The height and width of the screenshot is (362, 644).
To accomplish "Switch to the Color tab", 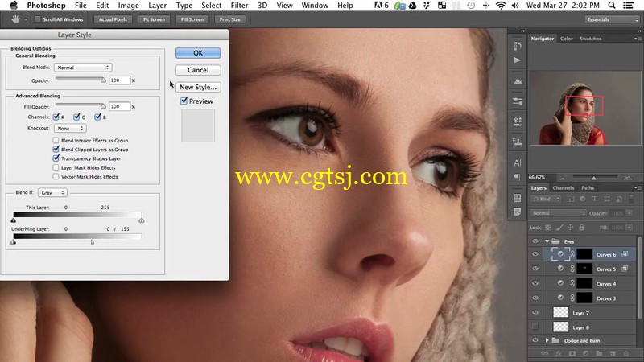I will pyautogui.click(x=567, y=39).
